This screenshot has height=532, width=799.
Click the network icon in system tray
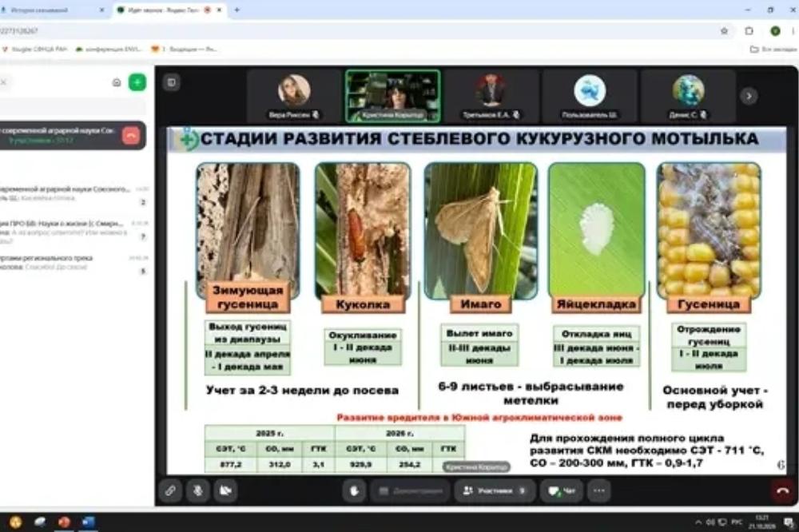722,522
